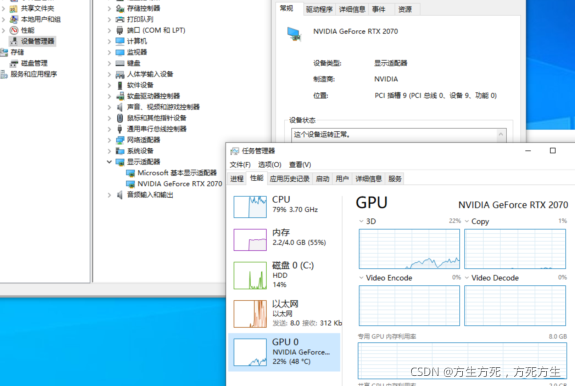Expand the 共享文件夹 node in left tree
The height and width of the screenshot is (387, 576).
click(4, 8)
